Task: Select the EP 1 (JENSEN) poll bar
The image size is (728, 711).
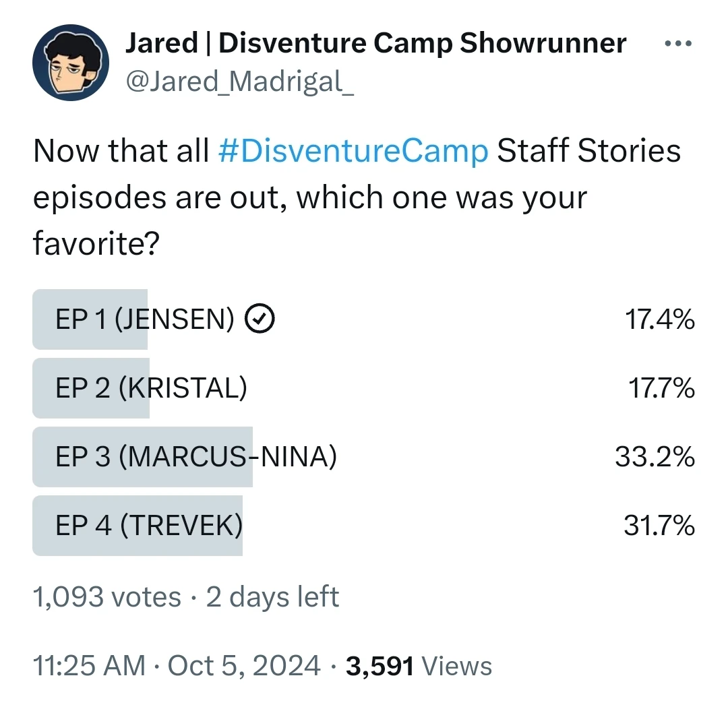Action: 90,318
